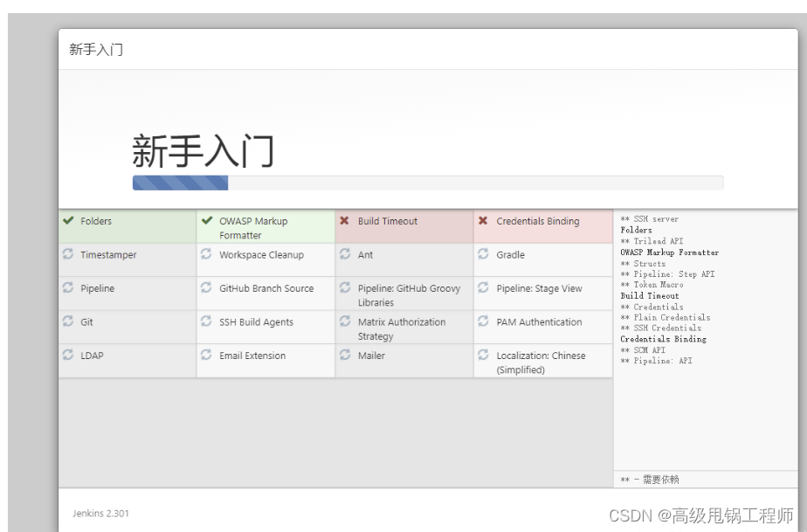Click the pending sync icon beside Workspace Cleanup
Screen dimensions: 807x532
pos(206,254)
